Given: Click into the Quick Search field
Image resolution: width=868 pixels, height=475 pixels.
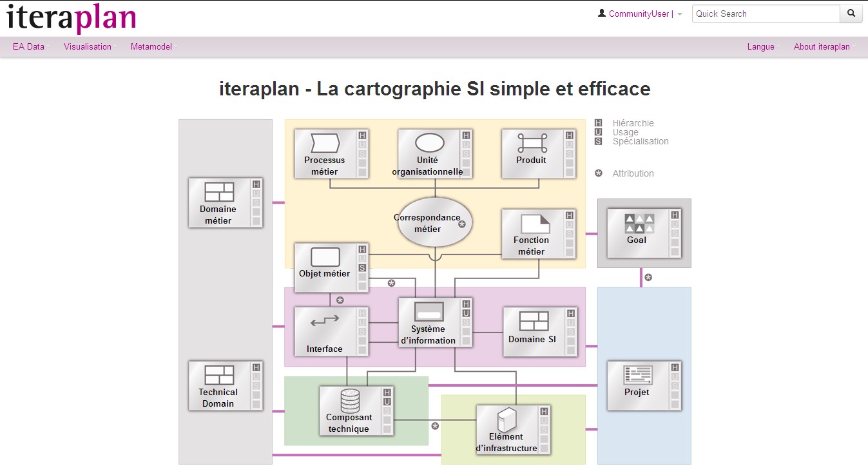Looking at the screenshot, I should coord(766,14).
